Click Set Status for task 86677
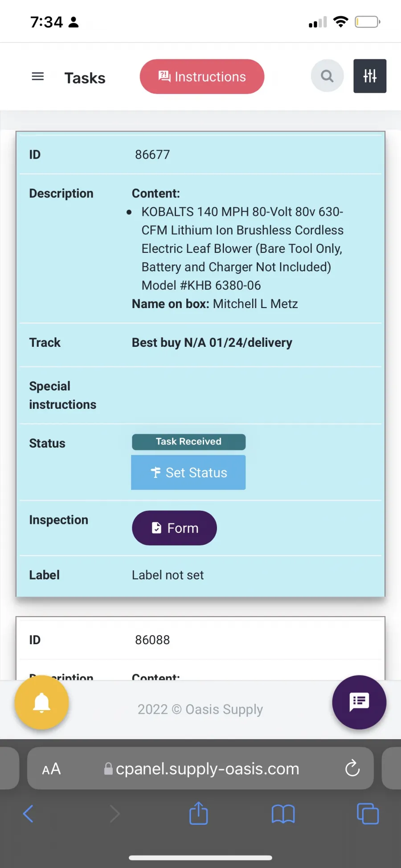The height and width of the screenshot is (868, 401). (x=188, y=473)
